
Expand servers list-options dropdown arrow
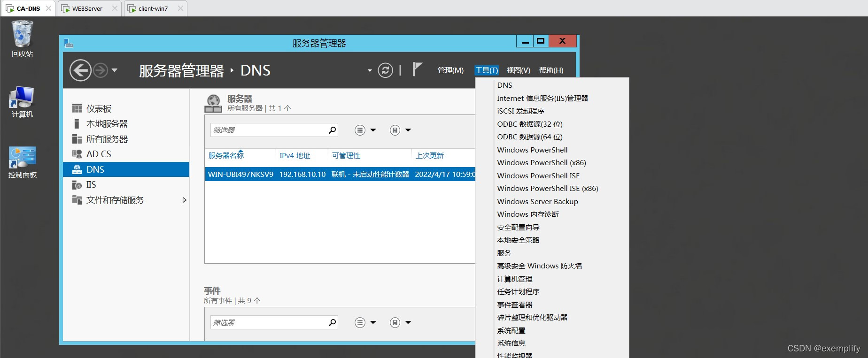point(373,130)
